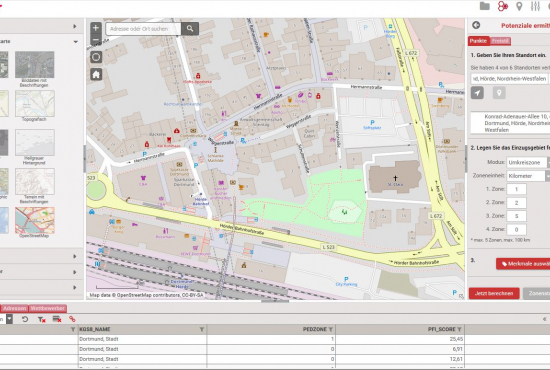This screenshot has width=550, height=370.
Task: Select the Terrain mit Beschriftungen basemap
Action: (34, 181)
